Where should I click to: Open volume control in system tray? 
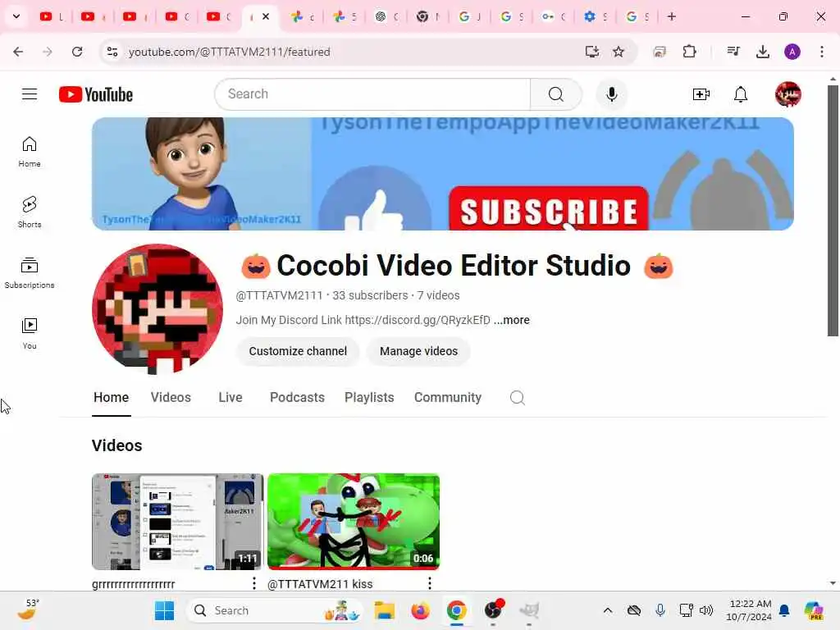706,610
